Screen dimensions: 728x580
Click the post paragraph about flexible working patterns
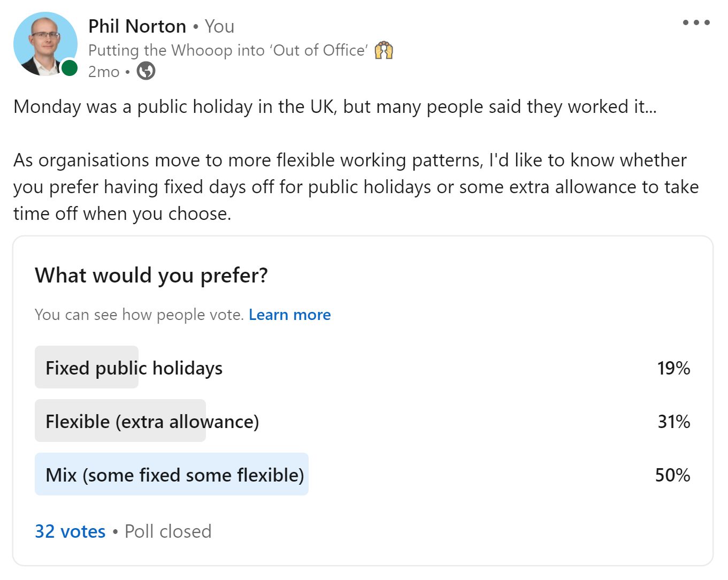(x=356, y=187)
